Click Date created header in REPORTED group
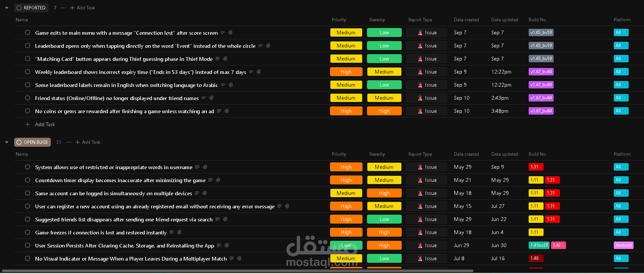 (466, 20)
